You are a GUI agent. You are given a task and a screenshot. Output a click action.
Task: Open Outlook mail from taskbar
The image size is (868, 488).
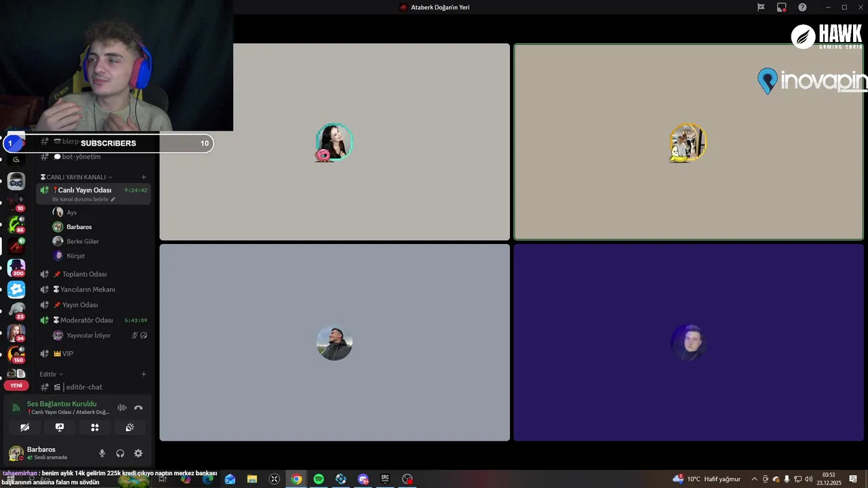pos(230,479)
